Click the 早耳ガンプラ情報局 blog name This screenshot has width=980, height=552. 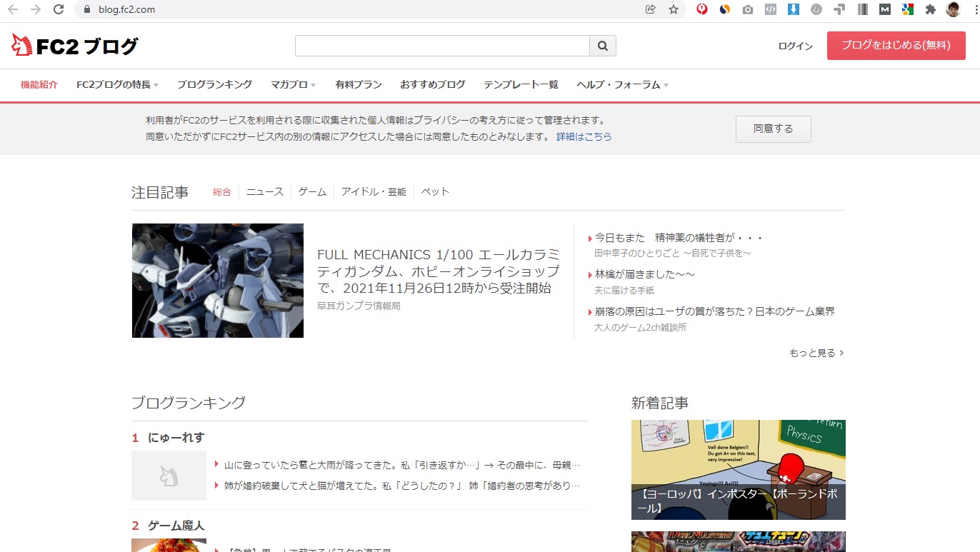tap(359, 306)
